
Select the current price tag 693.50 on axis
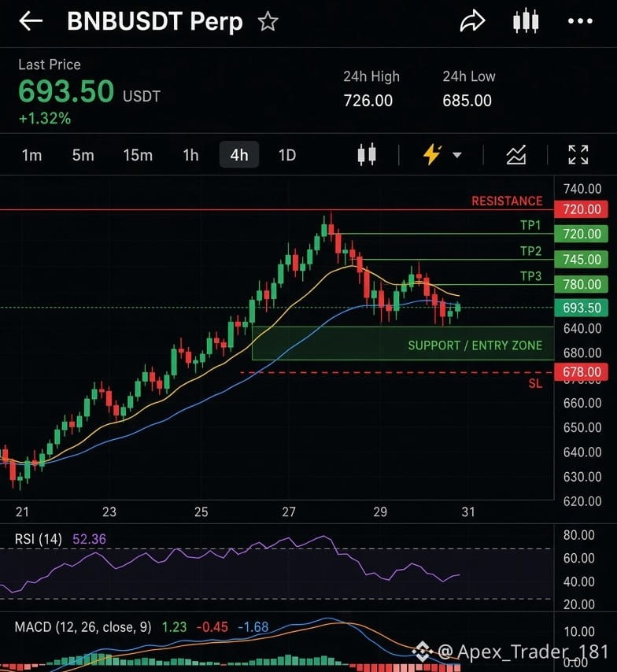(x=581, y=308)
